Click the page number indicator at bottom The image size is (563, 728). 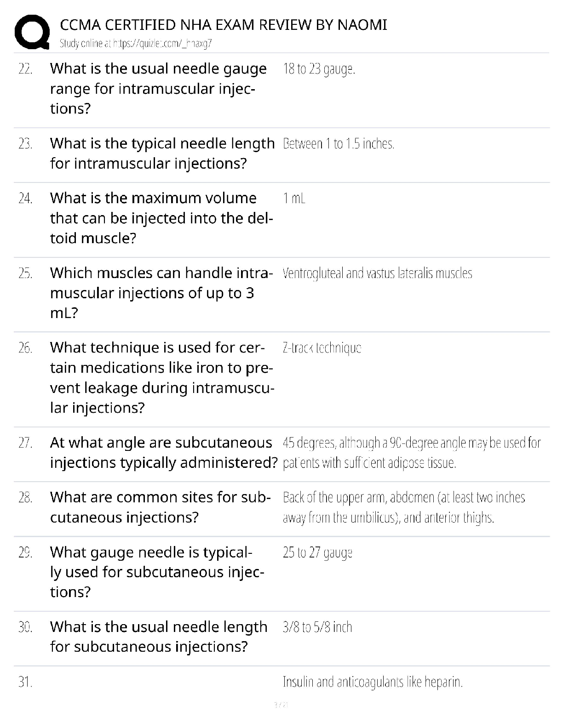tap(281, 704)
